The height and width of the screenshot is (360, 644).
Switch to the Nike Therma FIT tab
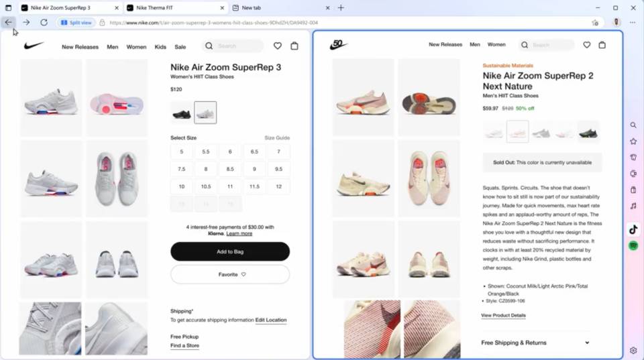coord(175,8)
